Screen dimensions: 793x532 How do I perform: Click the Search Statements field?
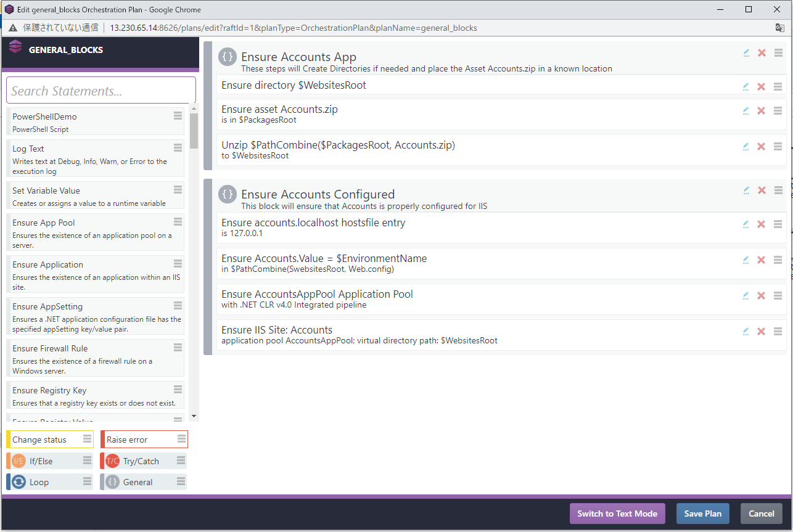pos(101,91)
